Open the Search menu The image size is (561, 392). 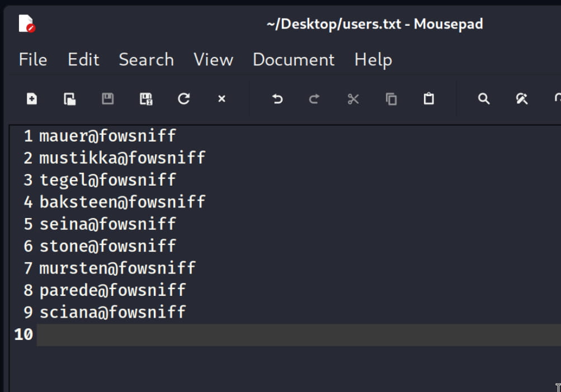[x=146, y=60]
